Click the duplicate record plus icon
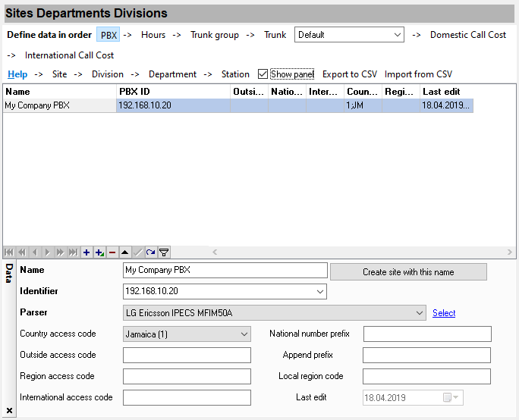The height and width of the screenshot is (420, 519). 99,252
